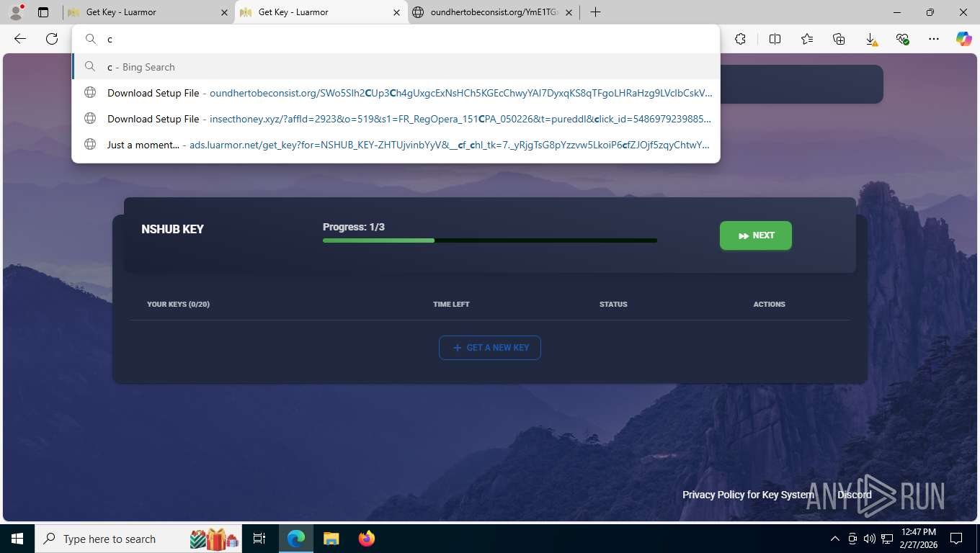The height and width of the screenshot is (553, 980).
Task: Switch to first Get Key - Luarmor tab
Action: coord(148,12)
